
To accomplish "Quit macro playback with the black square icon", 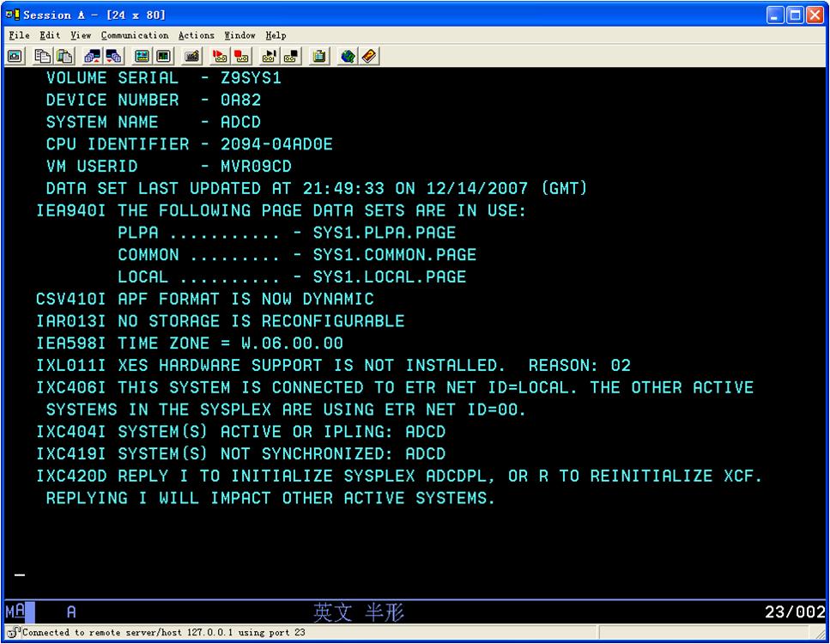I will (x=291, y=56).
